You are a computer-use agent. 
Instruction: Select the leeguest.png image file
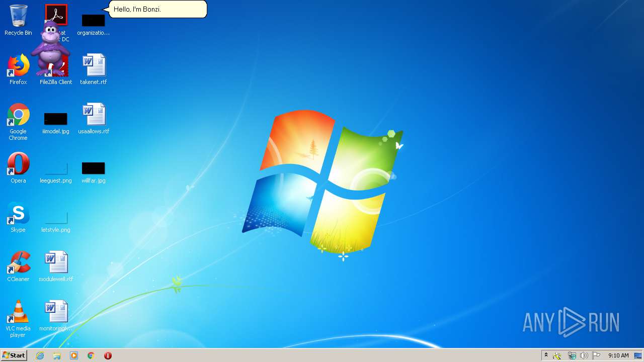coord(56,172)
